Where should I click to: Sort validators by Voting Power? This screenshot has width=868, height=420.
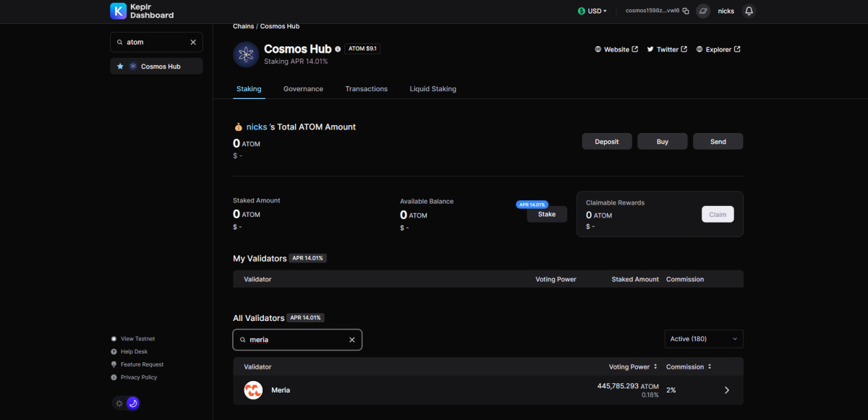click(633, 367)
